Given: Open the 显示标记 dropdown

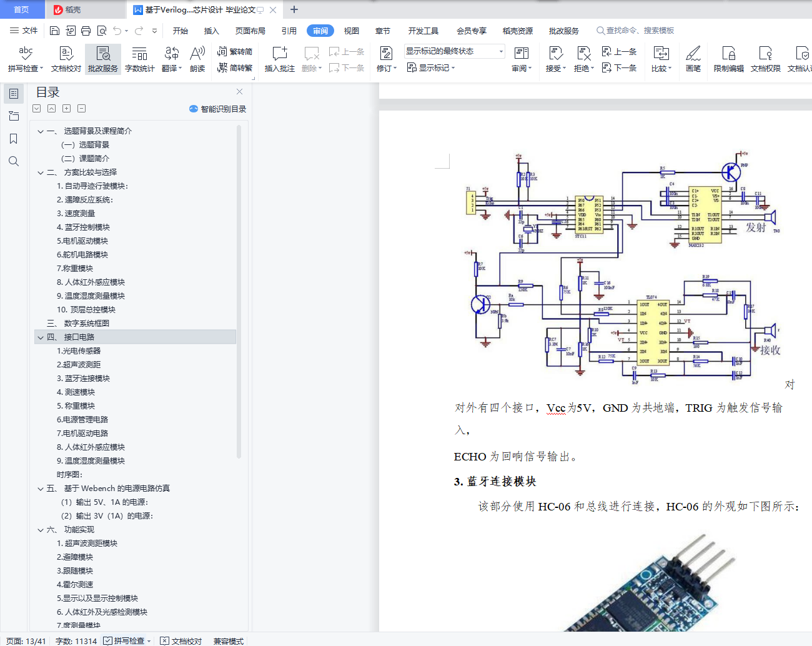Looking at the screenshot, I should (x=431, y=67).
